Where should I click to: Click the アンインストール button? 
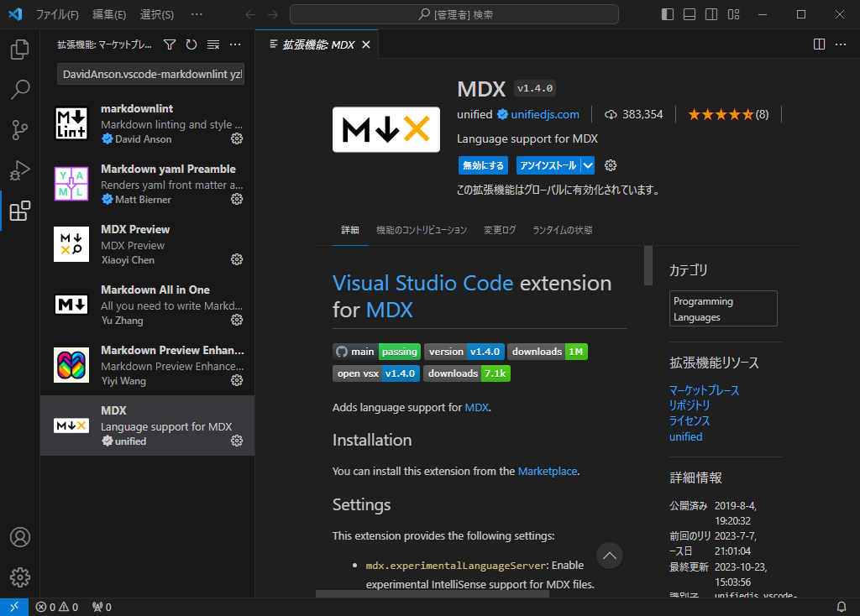tap(548, 165)
